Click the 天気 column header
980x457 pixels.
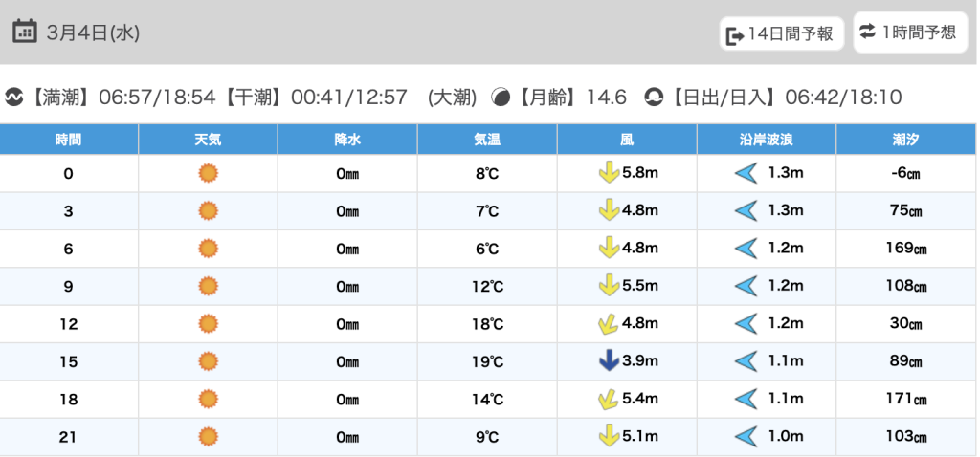208,140
